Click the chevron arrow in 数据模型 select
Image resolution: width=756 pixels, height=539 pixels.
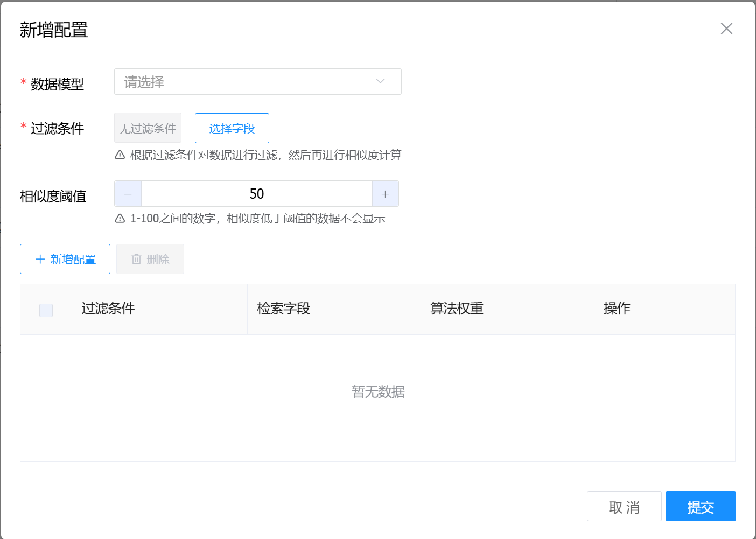[x=380, y=81]
